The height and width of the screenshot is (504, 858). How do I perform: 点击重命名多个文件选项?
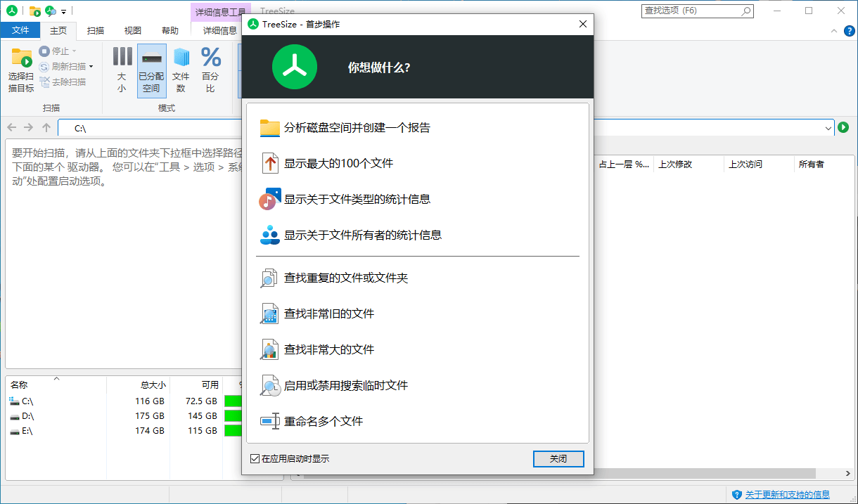pos(328,421)
